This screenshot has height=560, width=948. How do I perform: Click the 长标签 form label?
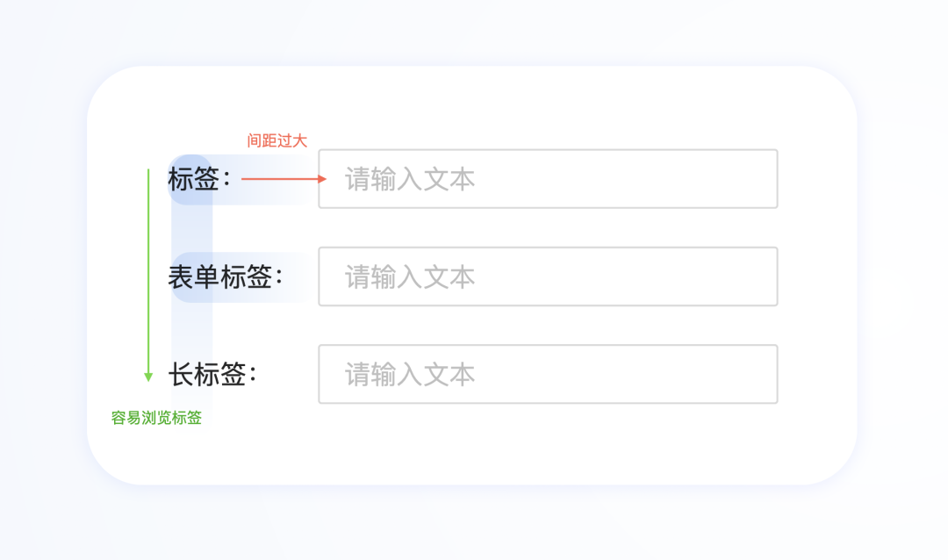tap(206, 375)
